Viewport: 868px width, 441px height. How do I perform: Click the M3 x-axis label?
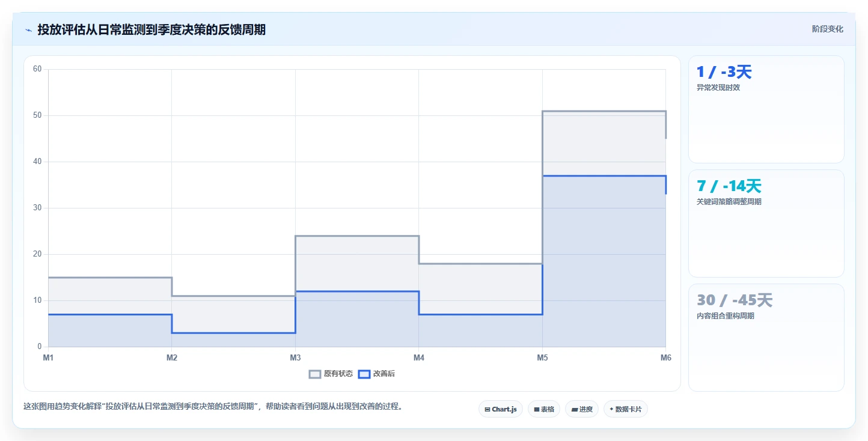pos(295,358)
